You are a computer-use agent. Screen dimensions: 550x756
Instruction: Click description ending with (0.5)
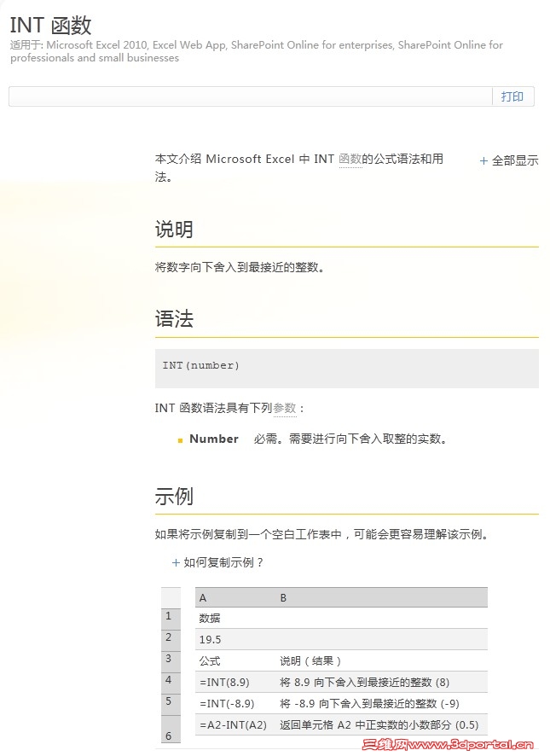coord(379,725)
